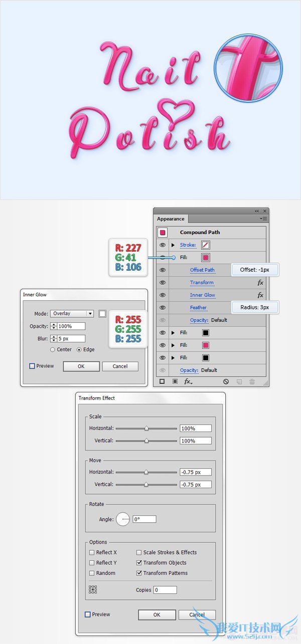Click Add New Fill icon in Appearance panel

[175, 381]
